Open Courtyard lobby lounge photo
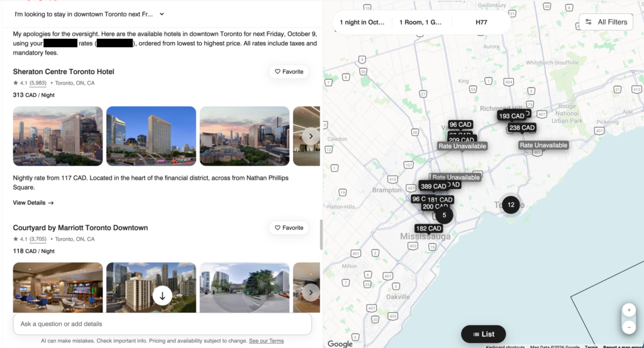Image resolution: width=644 pixels, height=348 pixels. click(58, 288)
